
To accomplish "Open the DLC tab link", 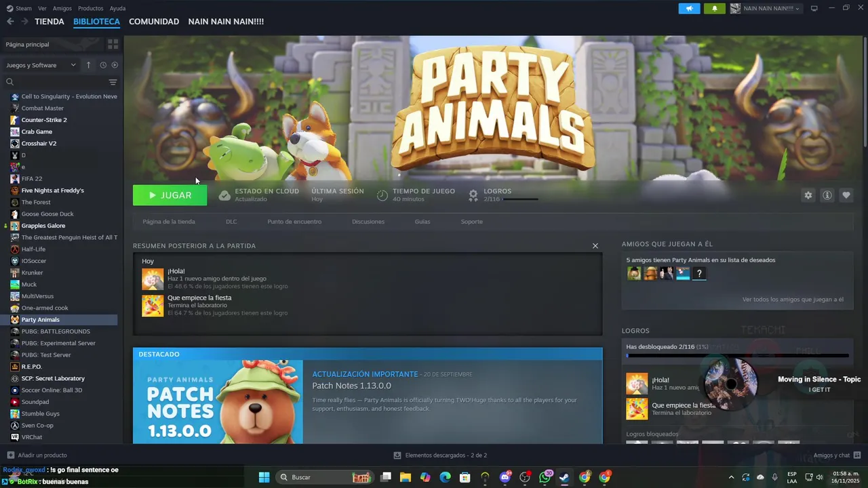I will 231,222.
